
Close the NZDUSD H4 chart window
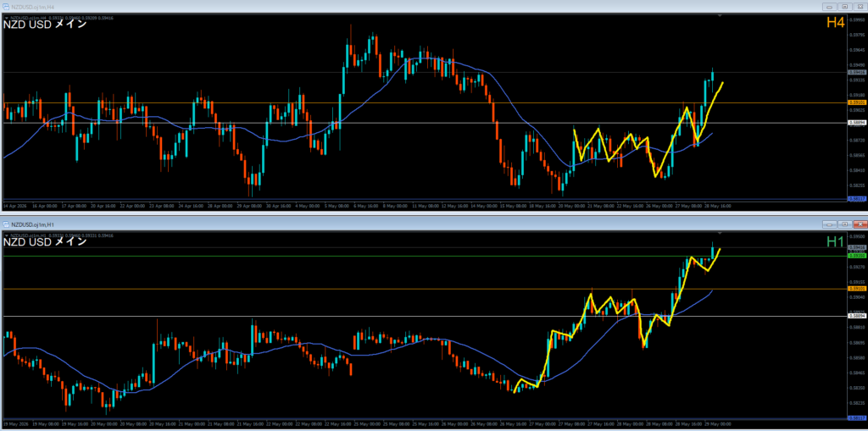[x=860, y=7]
